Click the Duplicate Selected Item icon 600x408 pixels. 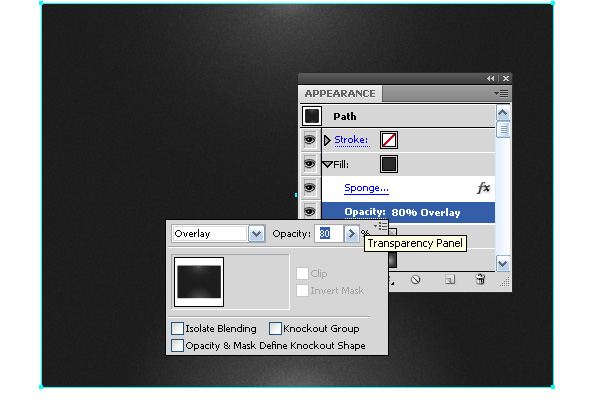(450, 280)
